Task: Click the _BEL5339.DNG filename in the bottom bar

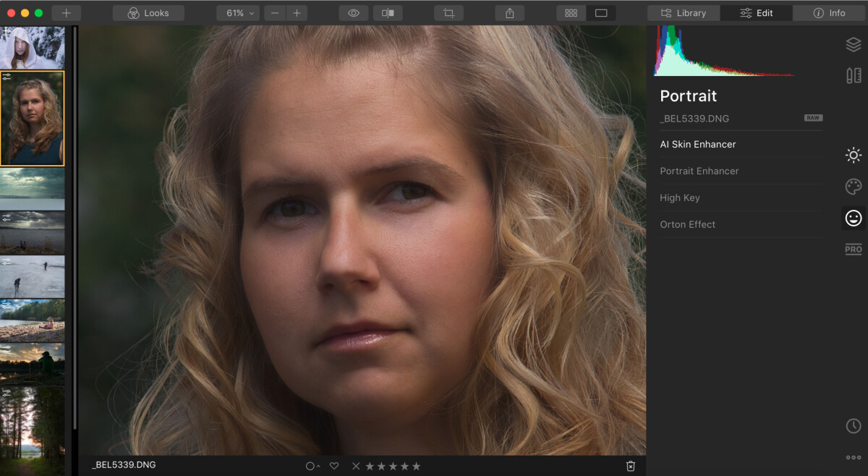Action: [124, 465]
